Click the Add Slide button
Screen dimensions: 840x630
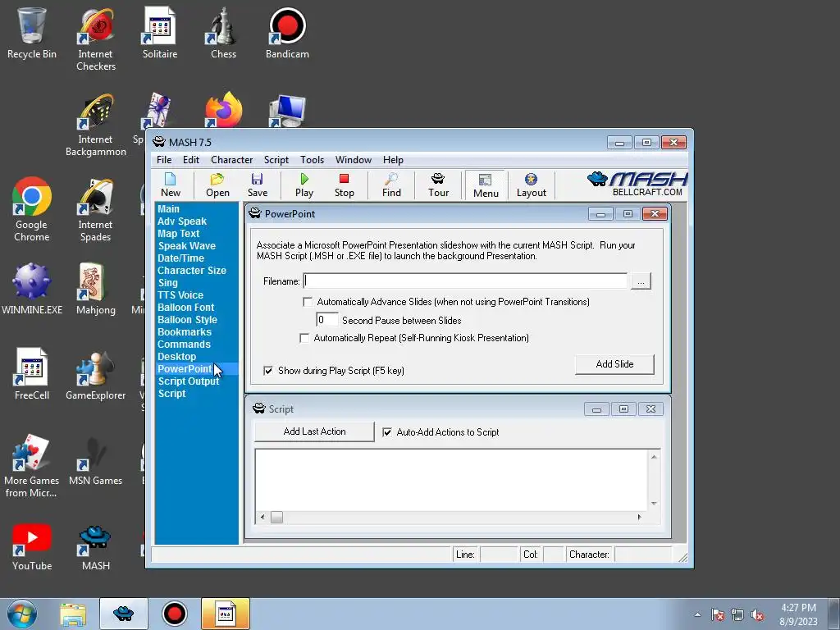614,364
